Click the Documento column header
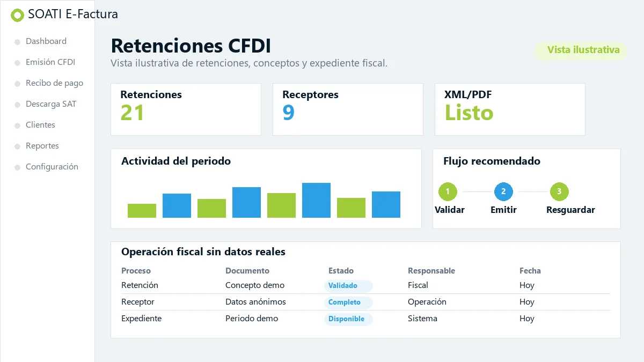Image resolution: width=644 pixels, height=362 pixels. pyautogui.click(x=247, y=271)
